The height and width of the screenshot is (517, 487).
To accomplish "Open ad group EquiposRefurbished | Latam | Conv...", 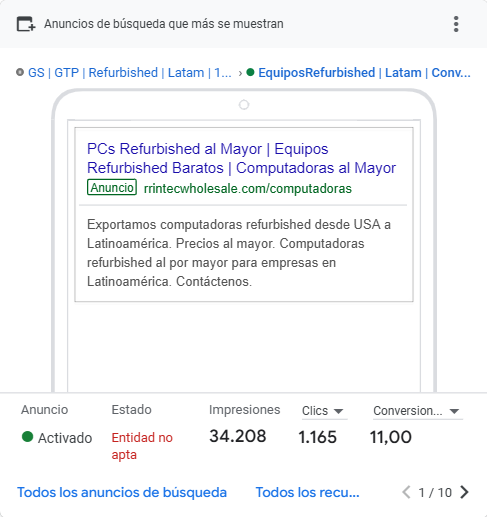I will 364,73.
